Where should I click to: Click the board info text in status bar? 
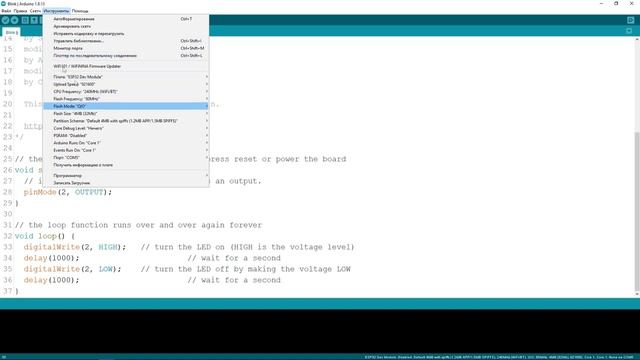click(x=499, y=357)
